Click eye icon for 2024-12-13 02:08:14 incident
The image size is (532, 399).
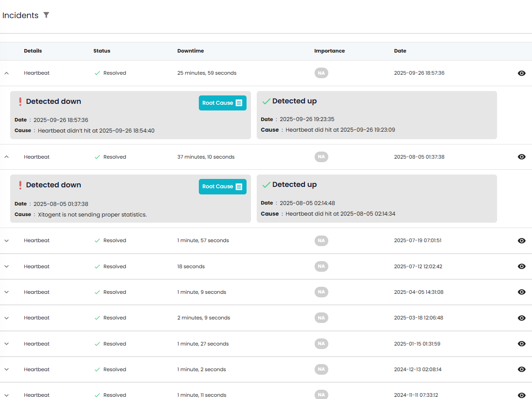pyautogui.click(x=521, y=369)
